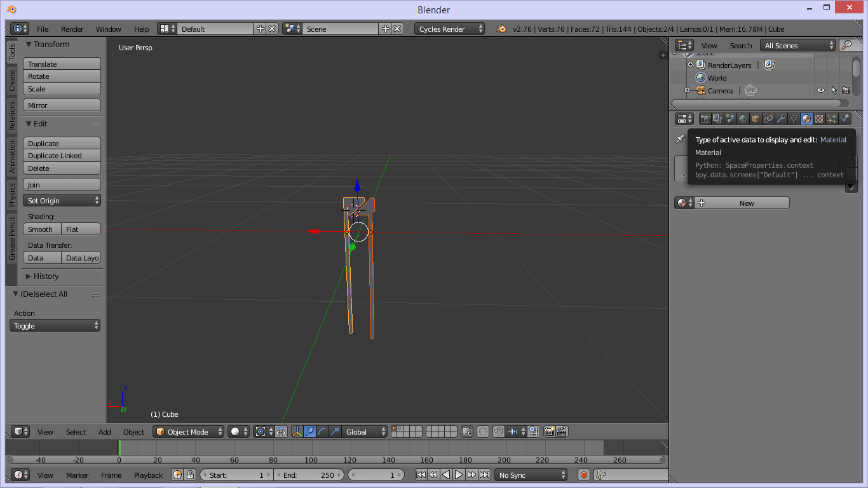This screenshot has width=868, height=488.
Task: Toggle the lock time to other windows padlock
Action: click(x=189, y=475)
